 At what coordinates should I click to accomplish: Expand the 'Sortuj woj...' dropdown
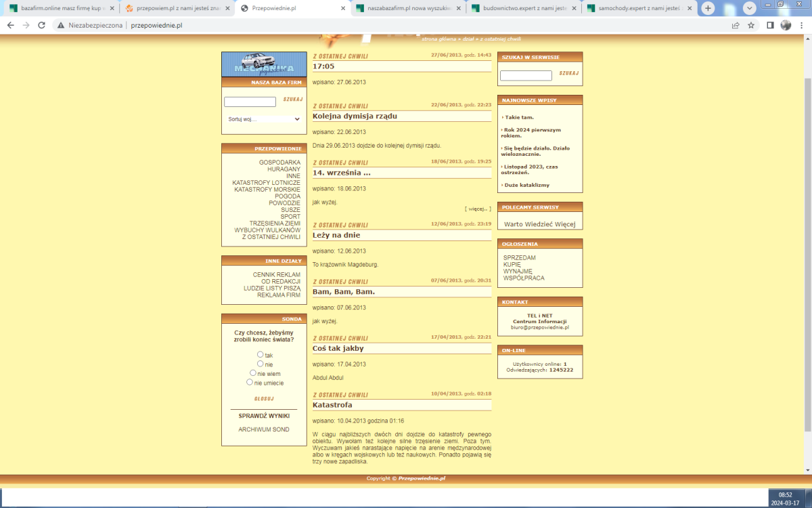coord(264,119)
